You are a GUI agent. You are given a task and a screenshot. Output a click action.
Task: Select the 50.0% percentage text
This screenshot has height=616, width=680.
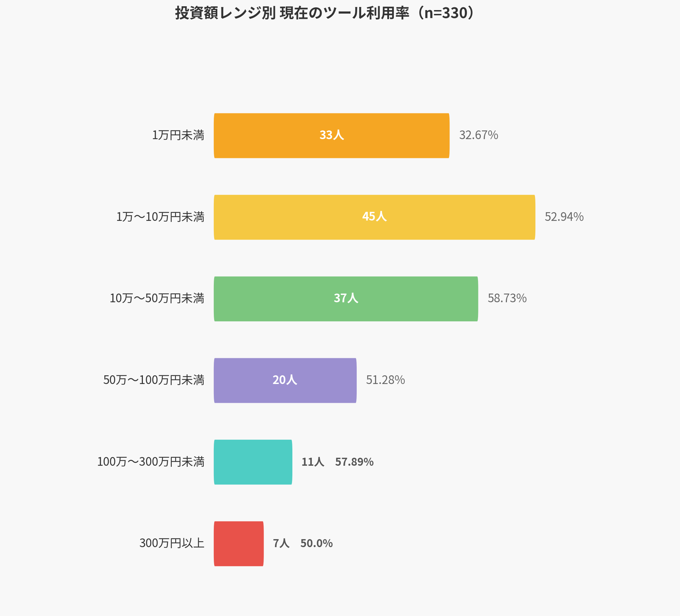click(x=316, y=543)
